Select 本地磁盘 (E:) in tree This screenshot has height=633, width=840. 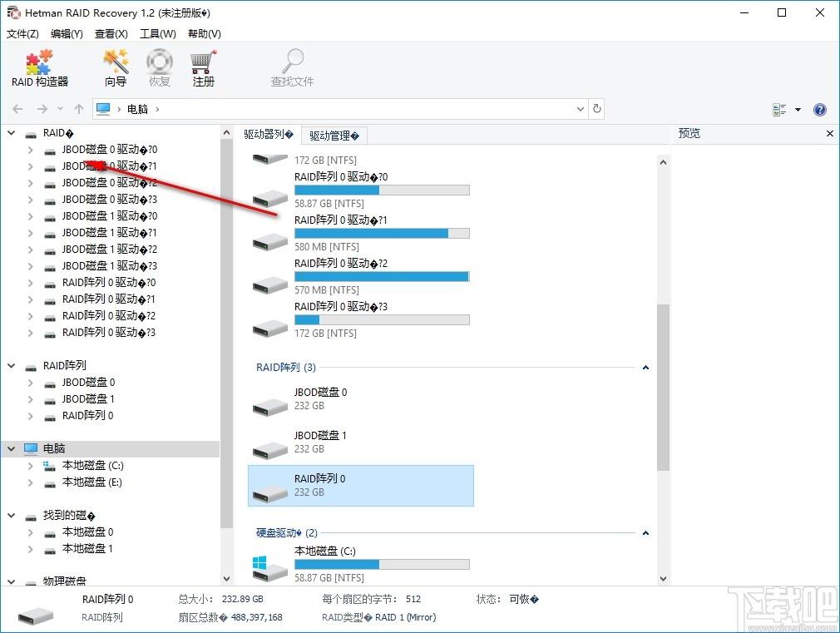click(x=92, y=482)
